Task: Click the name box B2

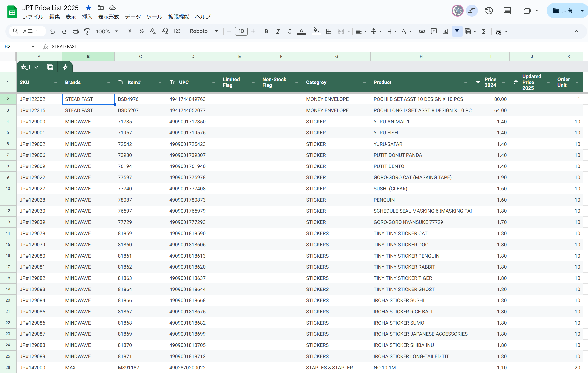Action: pyautogui.click(x=19, y=46)
